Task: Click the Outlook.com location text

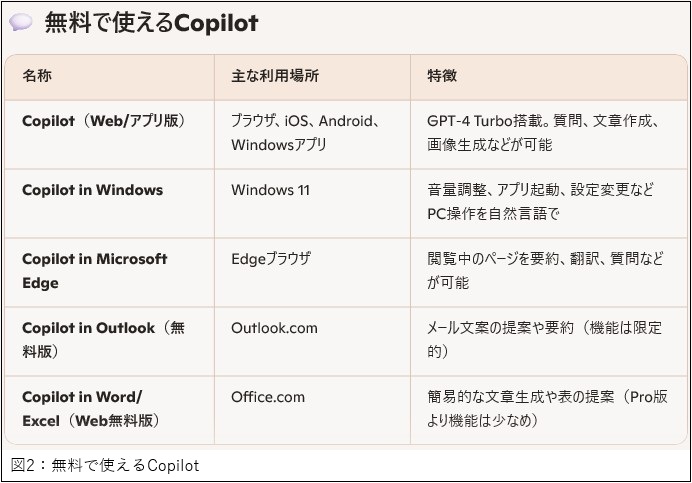Action: [x=273, y=328]
